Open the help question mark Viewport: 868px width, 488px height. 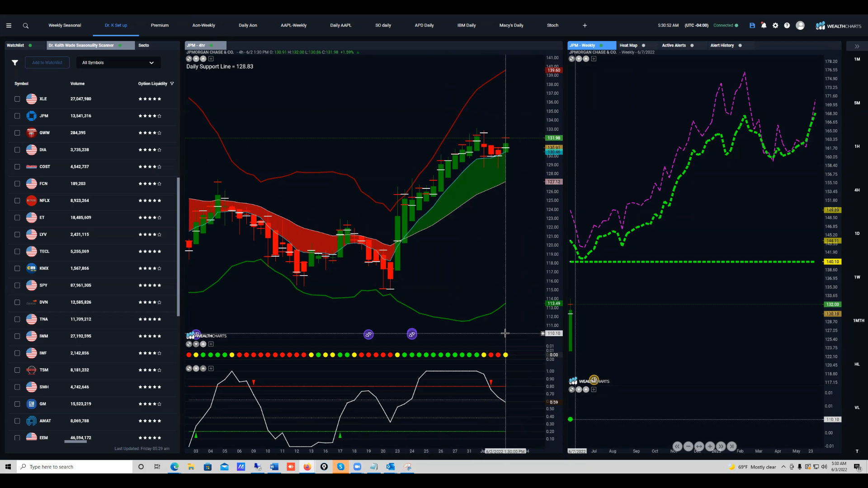787,26
